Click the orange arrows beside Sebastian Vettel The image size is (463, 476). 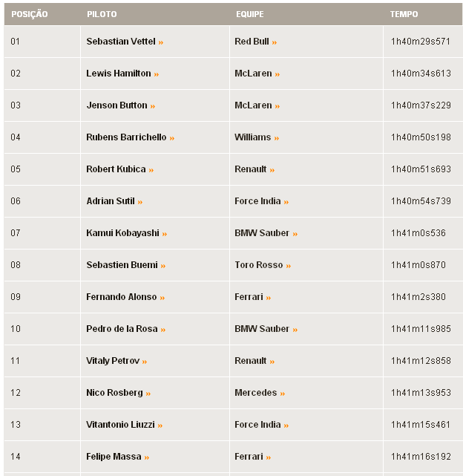pyautogui.click(x=161, y=42)
